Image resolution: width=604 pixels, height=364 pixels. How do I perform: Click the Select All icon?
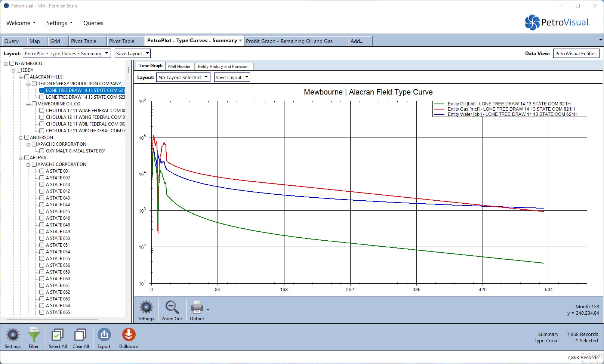tap(58, 335)
